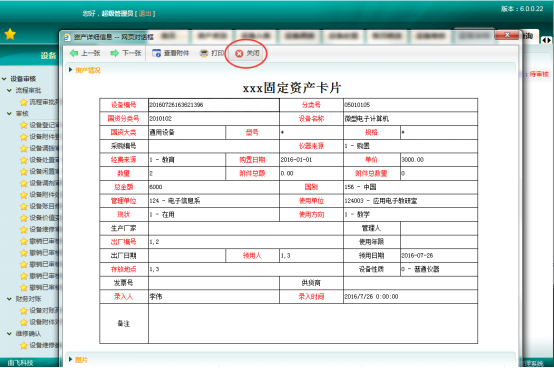554x368 pixels.
Task: Go to previous card with 上一张
Action: coord(85,53)
